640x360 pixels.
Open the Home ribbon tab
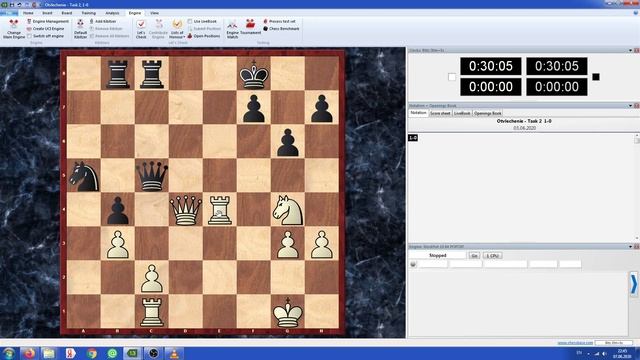tap(28, 13)
